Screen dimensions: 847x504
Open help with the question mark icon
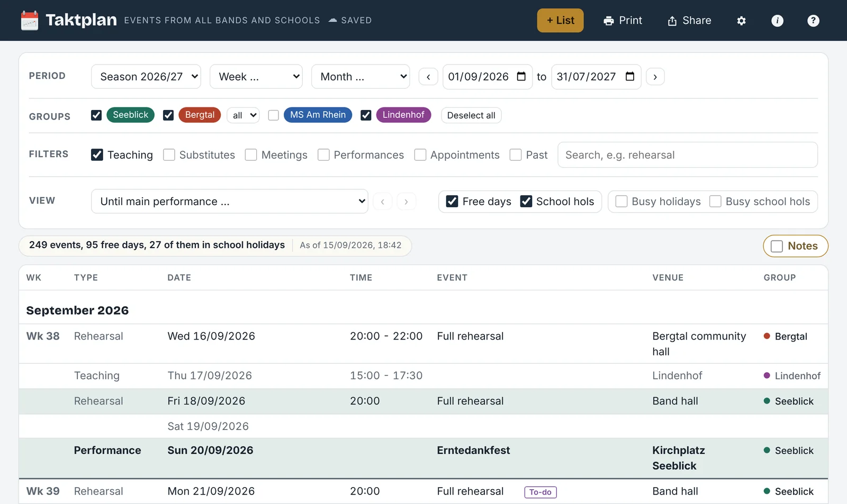(813, 21)
